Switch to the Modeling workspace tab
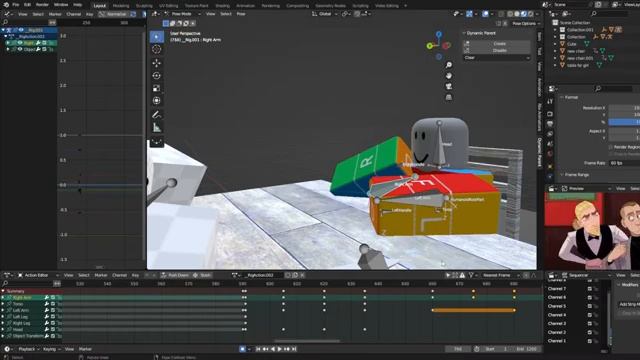The width and height of the screenshot is (640, 360). click(x=121, y=6)
